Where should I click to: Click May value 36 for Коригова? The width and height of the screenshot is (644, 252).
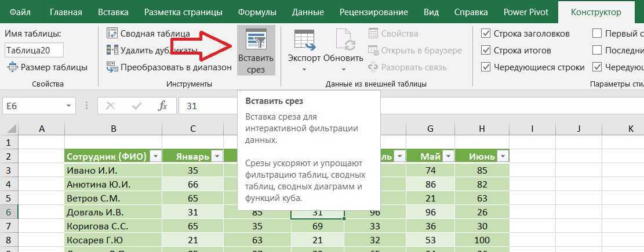[x=431, y=226]
